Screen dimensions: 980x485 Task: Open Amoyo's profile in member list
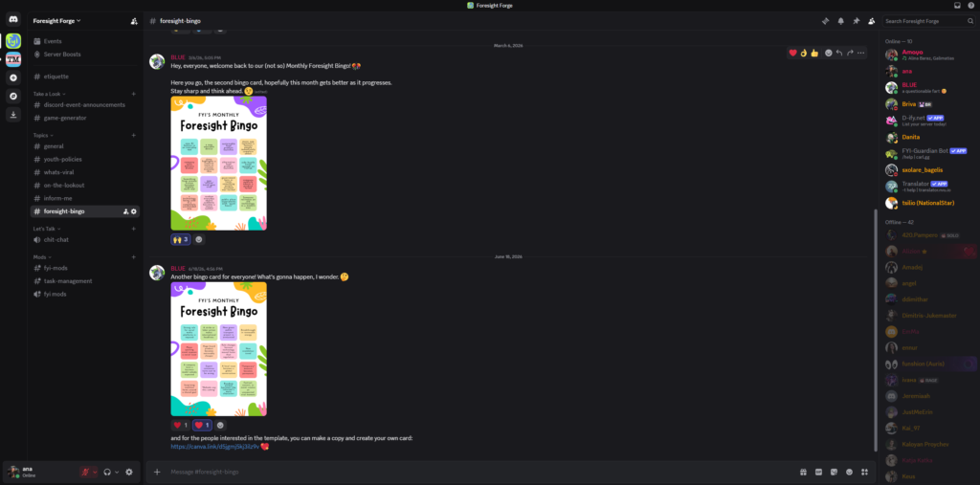928,55
